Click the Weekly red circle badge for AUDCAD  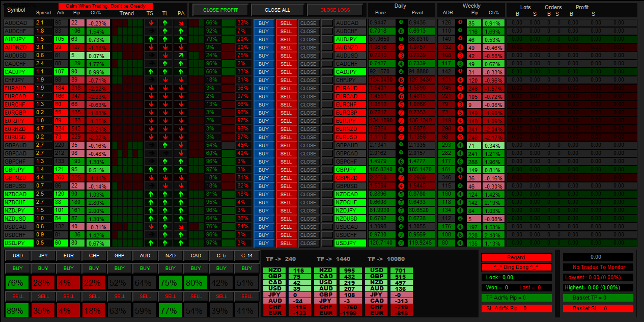click(460, 23)
